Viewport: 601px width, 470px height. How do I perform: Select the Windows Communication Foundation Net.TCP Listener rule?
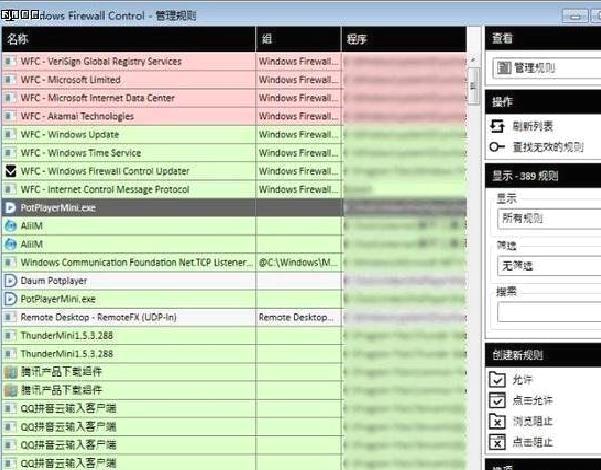234,262
